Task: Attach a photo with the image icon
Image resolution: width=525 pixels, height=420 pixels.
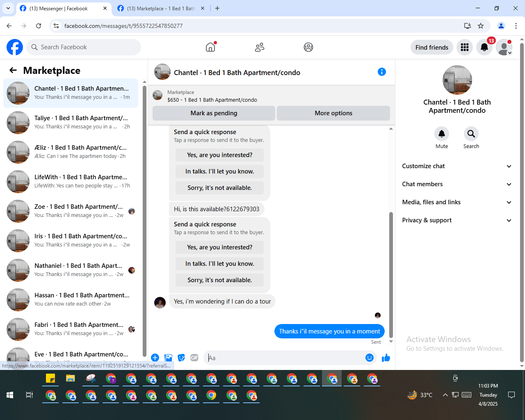Action: tap(168, 358)
